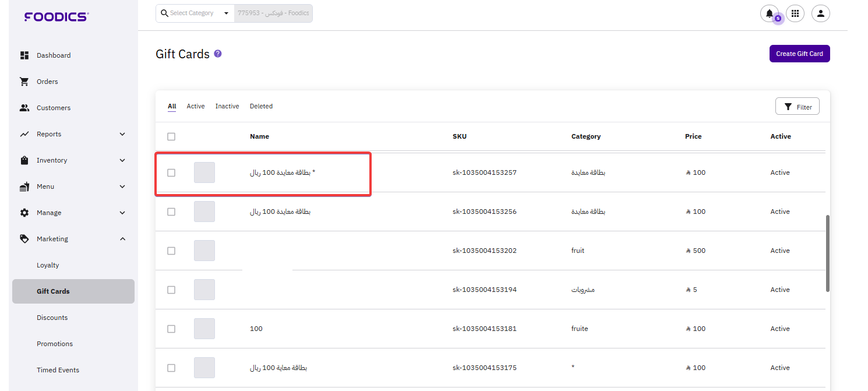The height and width of the screenshot is (391, 868).
Task: Switch to the Deleted tab
Action: tap(261, 106)
